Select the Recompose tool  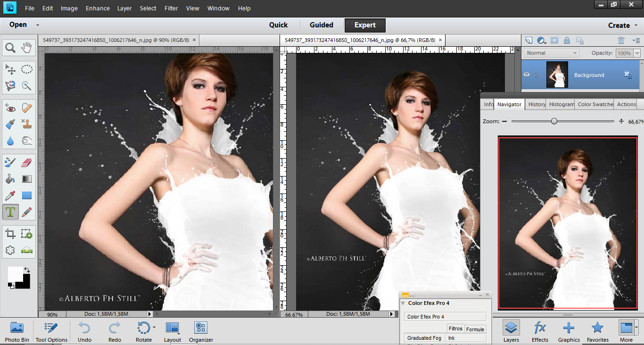(x=27, y=234)
